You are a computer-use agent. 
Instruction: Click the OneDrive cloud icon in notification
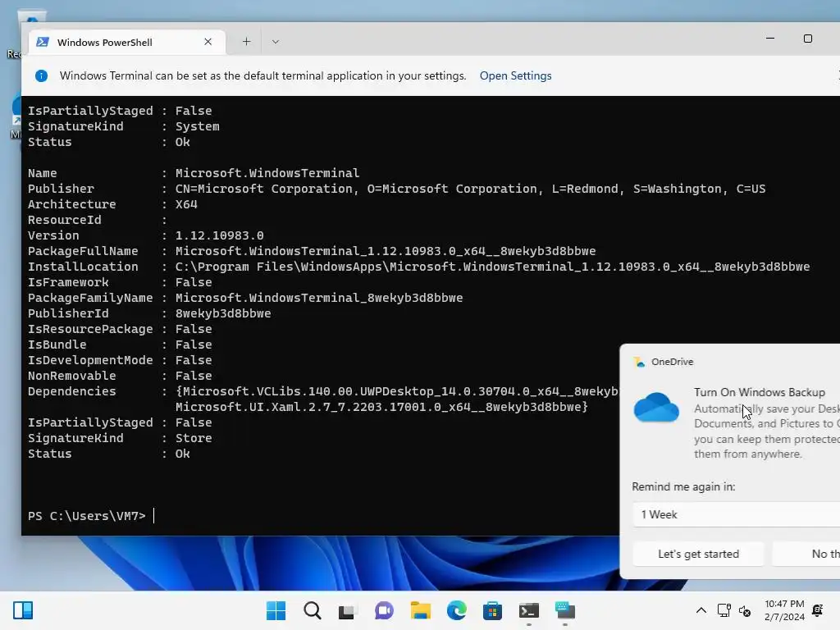(656, 407)
